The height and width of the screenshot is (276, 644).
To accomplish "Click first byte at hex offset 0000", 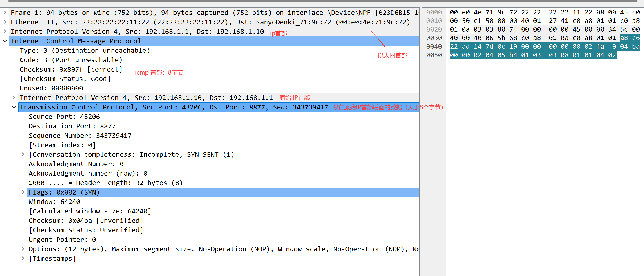I will [454, 12].
